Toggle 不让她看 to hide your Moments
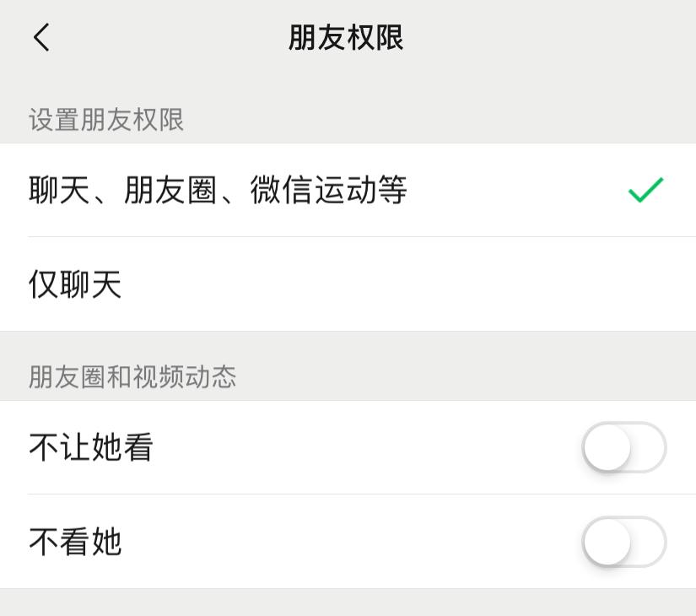This screenshot has width=696, height=616. (623, 448)
